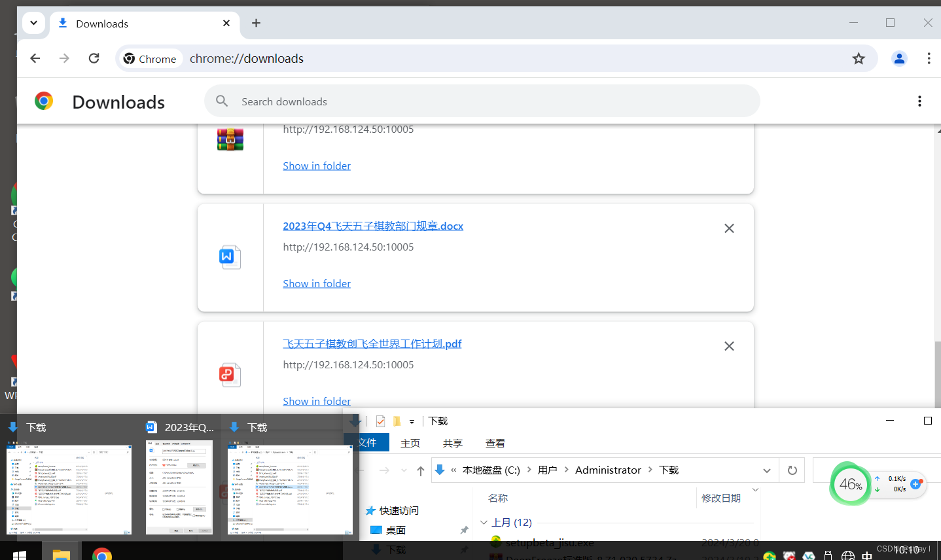The width and height of the screenshot is (941, 560).
Task: Sort files by the 名称 column header
Action: (498, 499)
